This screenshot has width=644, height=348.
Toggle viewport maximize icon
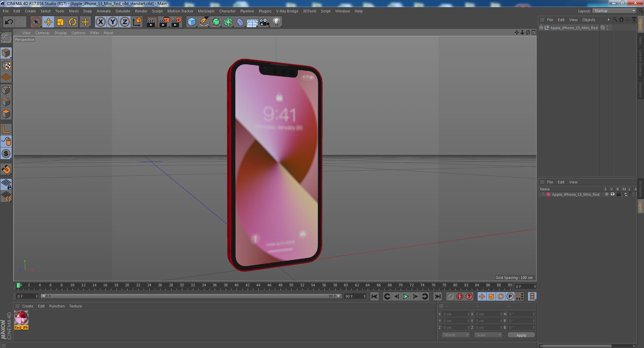tap(533, 33)
